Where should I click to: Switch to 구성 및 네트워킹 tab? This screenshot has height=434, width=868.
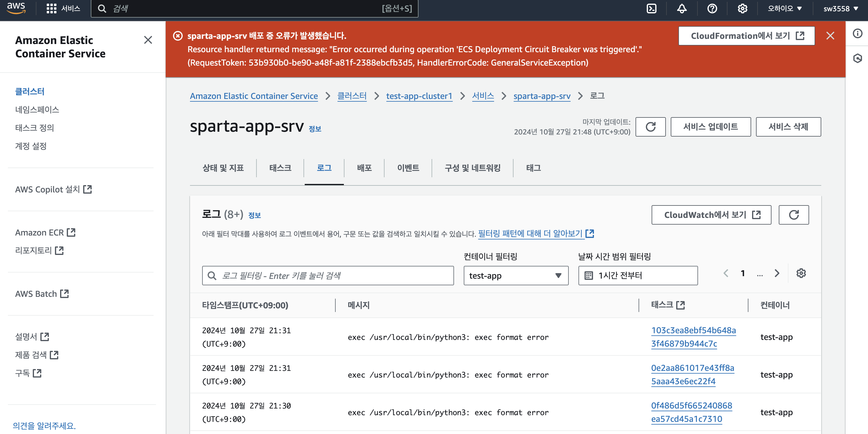(x=473, y=168)
